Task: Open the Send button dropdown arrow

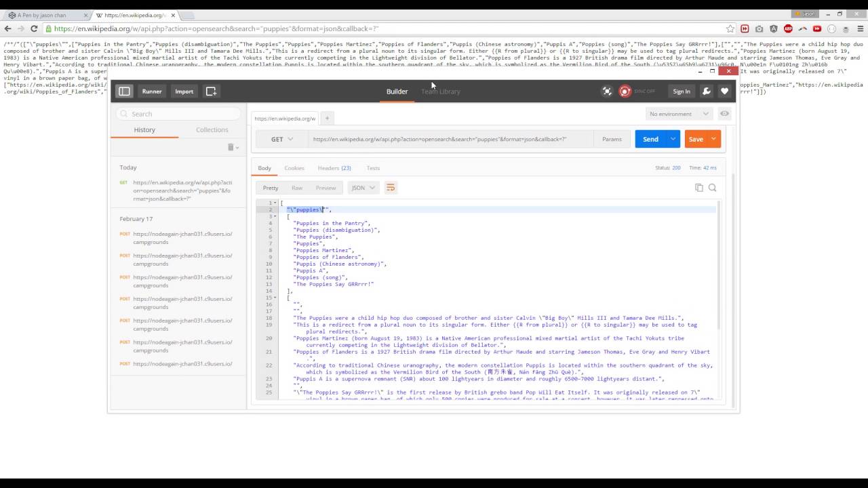Action: (673, 139)
